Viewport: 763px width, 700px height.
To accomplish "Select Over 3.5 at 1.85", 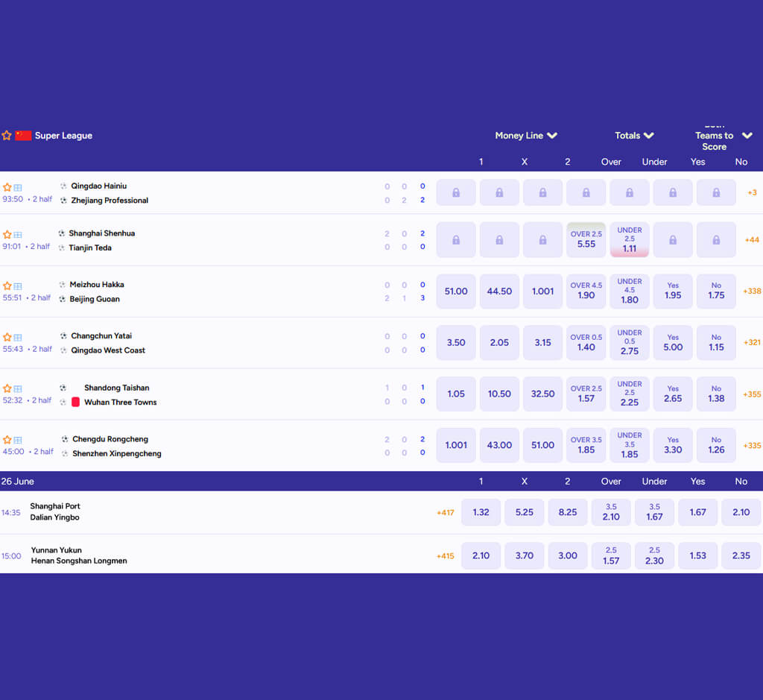I will pyautogui.click(x=586, y=445).
